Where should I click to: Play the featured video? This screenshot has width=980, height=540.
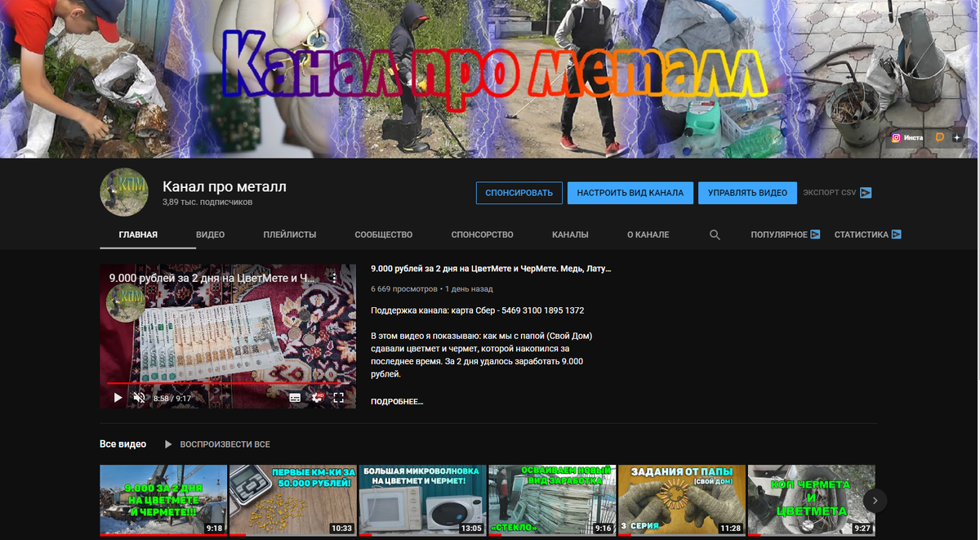click(118, 398)
